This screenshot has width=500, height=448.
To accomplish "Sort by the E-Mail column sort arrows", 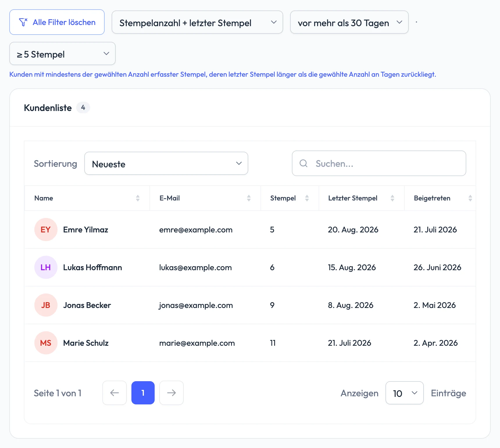I will [249, 198].
